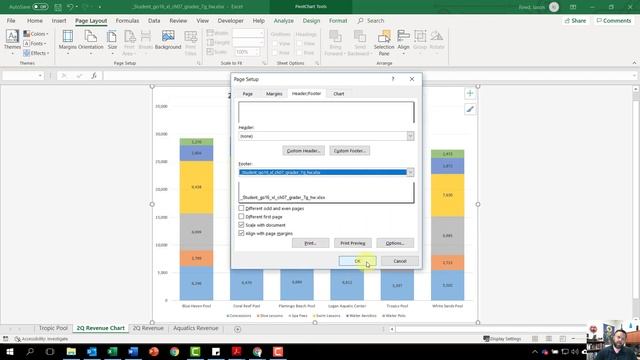Screen dimensions: 640x360
Task: Open the Orientation menu
Action: pos(91,42)
